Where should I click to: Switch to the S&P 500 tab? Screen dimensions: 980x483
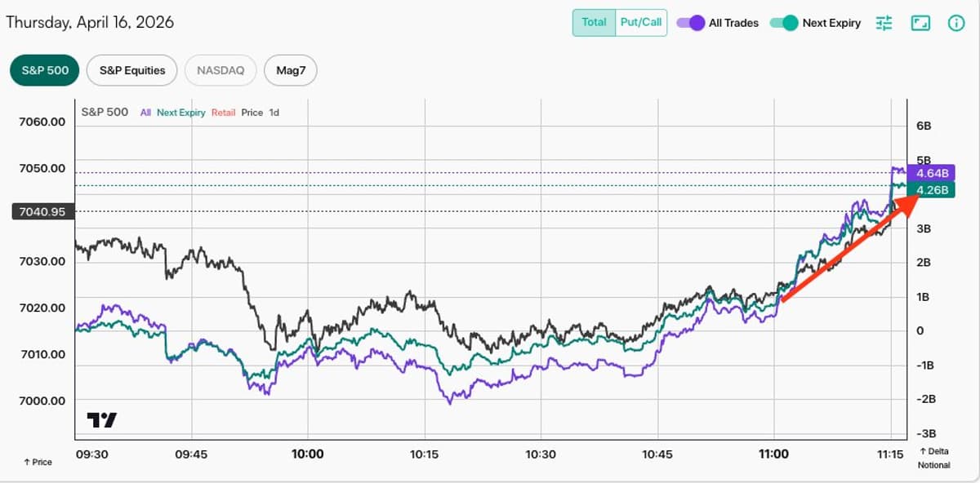coord(45,70)
